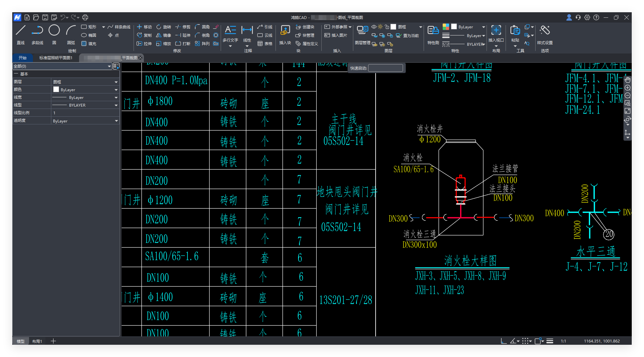Toggle layer visibility eye icon
This screenshot has width=644, height=357.
(x=374, y=27)
